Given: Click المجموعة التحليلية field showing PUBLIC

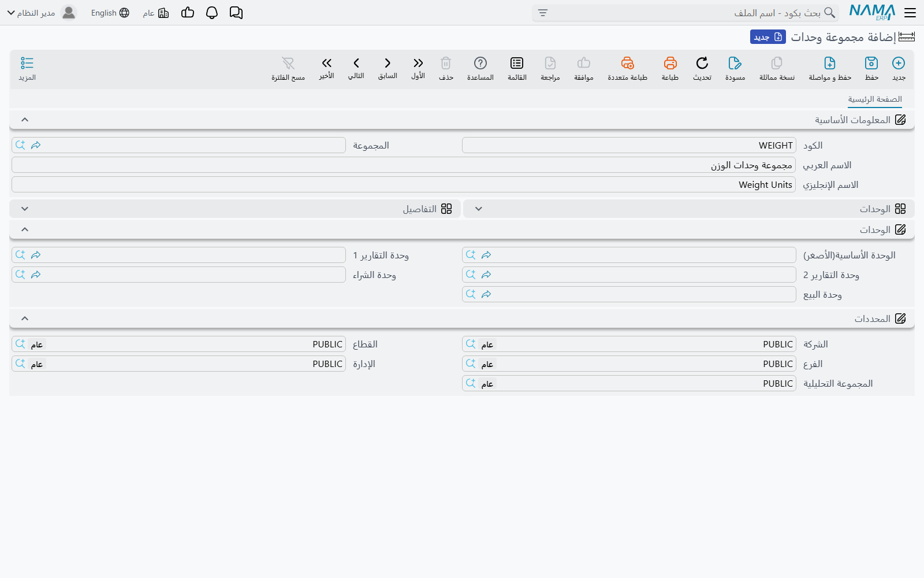Looking at the screenshot, I should click(x=629, y=383).
